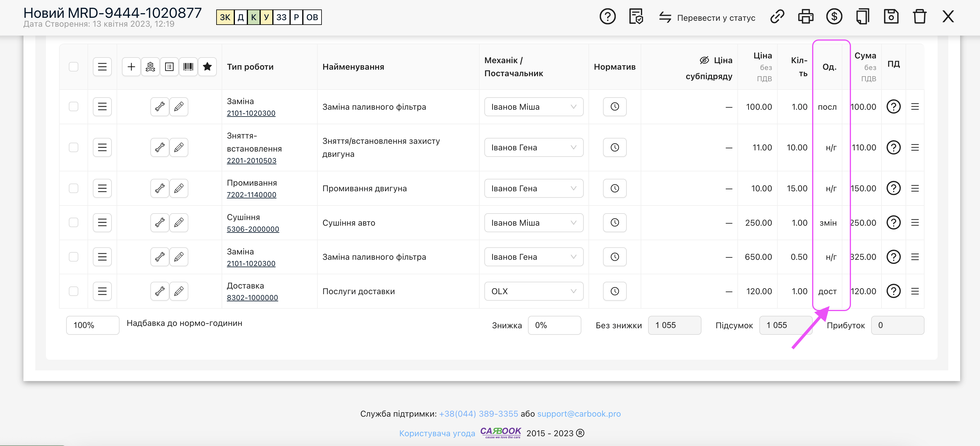Click the trash delete icon
980x446 pixels.
919,17
